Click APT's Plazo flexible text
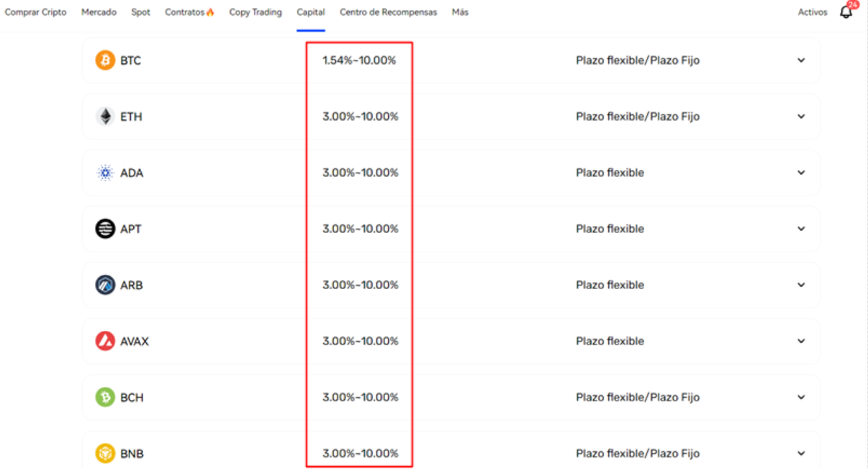 pos(610,229)
